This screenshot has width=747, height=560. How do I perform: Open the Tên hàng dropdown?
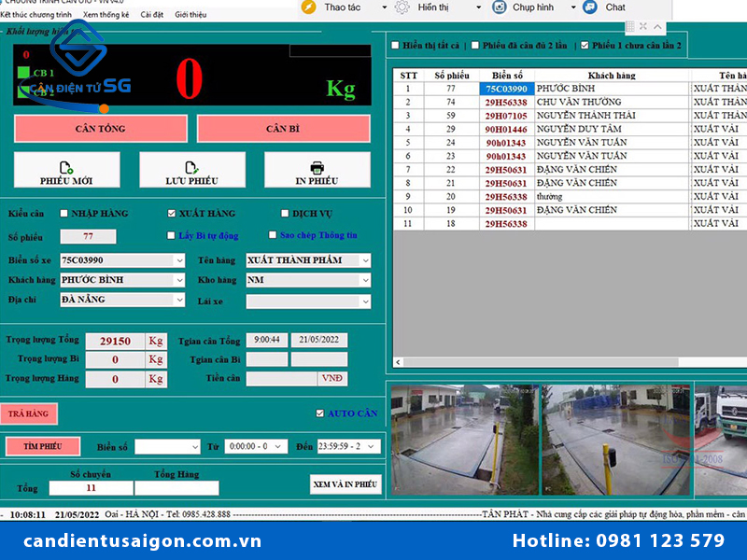click(x=365, y=260)
